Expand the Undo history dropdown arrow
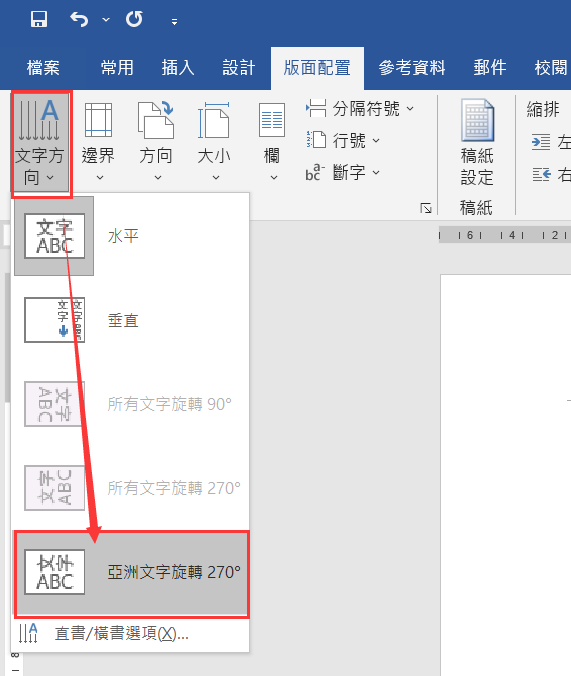571x676 pixels. click(x=106, y=20)
